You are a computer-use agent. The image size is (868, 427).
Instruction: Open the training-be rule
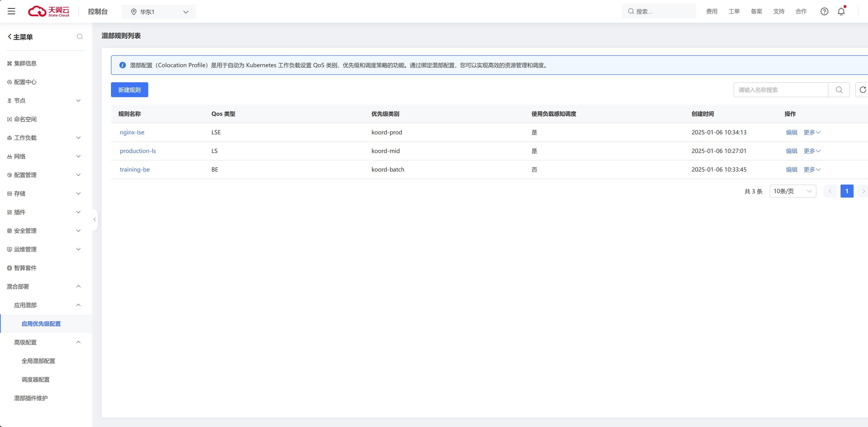(x=135, y=169)
